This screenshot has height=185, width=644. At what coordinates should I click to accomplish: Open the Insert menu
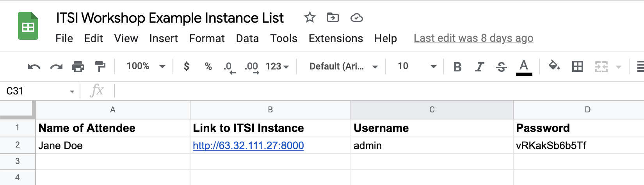pyautogui.click(x=164, y=39)
